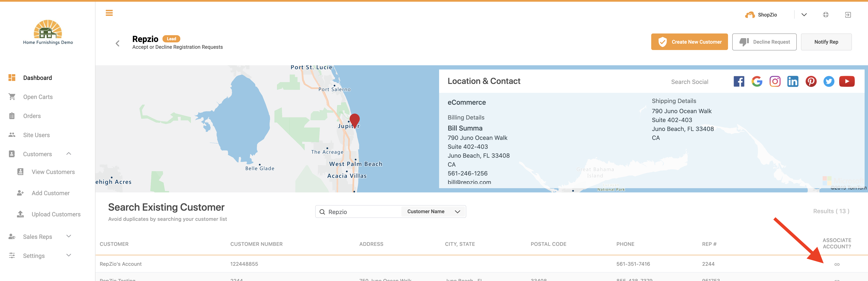Click phone number 561-351-7416 in table
868x281 pixels.
click(x=633, y=264)
